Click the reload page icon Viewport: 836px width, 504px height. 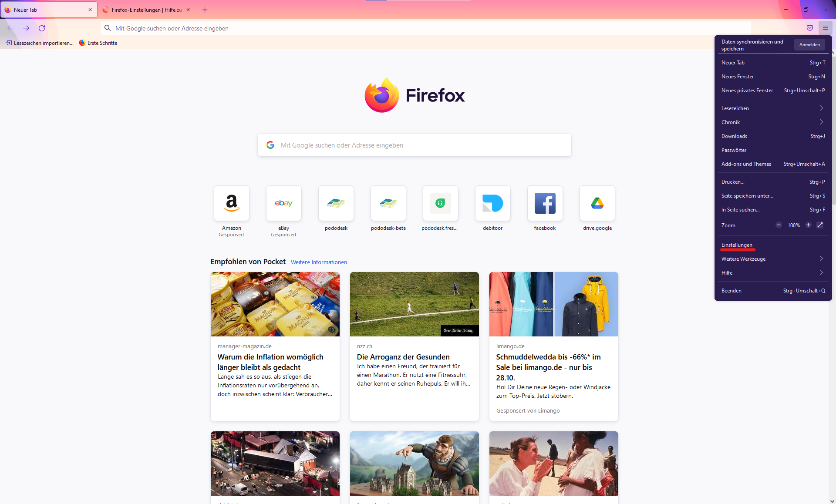(42, 28)
